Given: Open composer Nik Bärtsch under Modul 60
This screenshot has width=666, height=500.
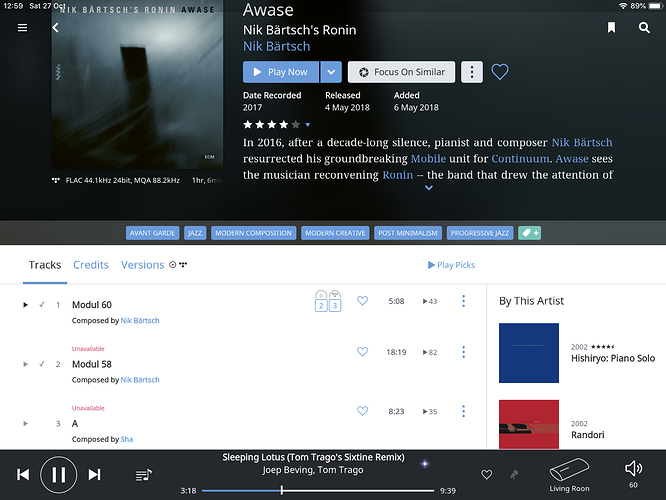Looking at the screenshot, I should (140, 320).
